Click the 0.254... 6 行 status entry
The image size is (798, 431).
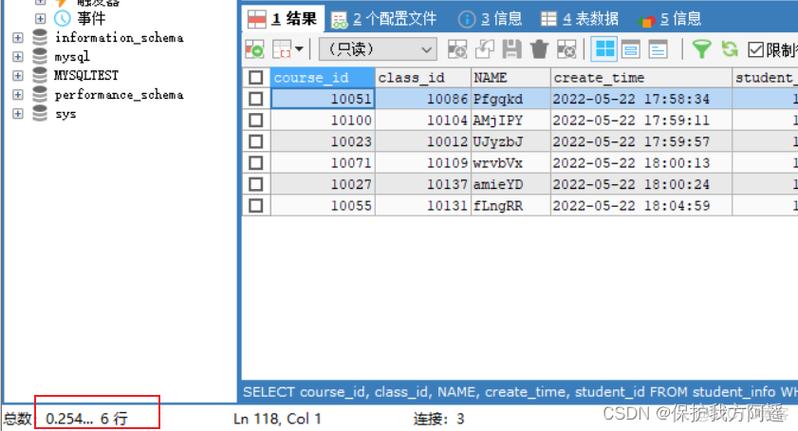[87, 418]
